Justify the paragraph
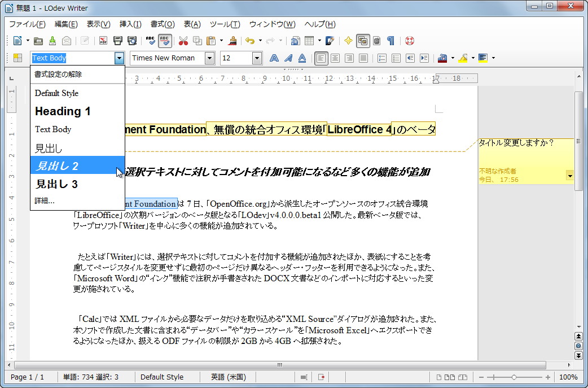This screenshot has height=388, width=588. pyautogui.click(x=363, y=58)
